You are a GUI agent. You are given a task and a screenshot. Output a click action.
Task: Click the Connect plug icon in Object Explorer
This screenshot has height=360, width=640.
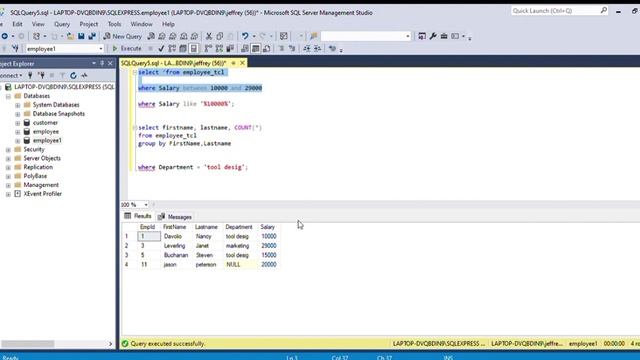pos(30,76)
